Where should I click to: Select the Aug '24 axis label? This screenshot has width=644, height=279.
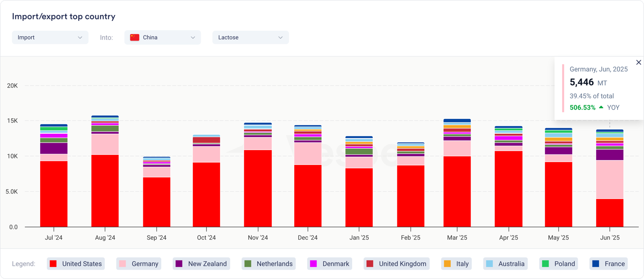tap(105, 238)
